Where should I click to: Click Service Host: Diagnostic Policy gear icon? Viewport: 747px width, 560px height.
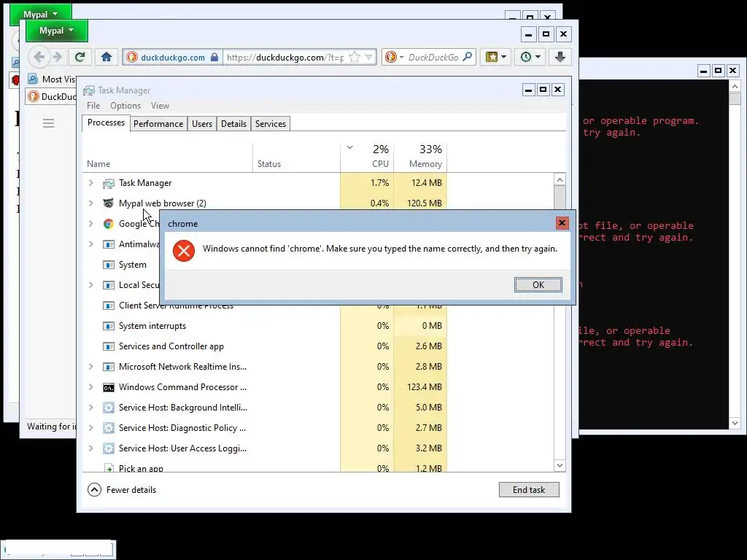pyautogui.click(x=109, y=427)
